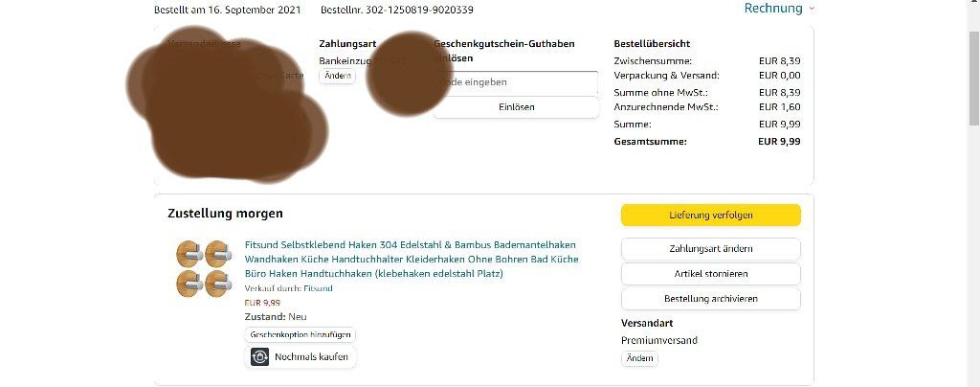Click Geschenkoption hinzufügen button
The height and width of the screenshot is (387, 980).
point(300,334)
